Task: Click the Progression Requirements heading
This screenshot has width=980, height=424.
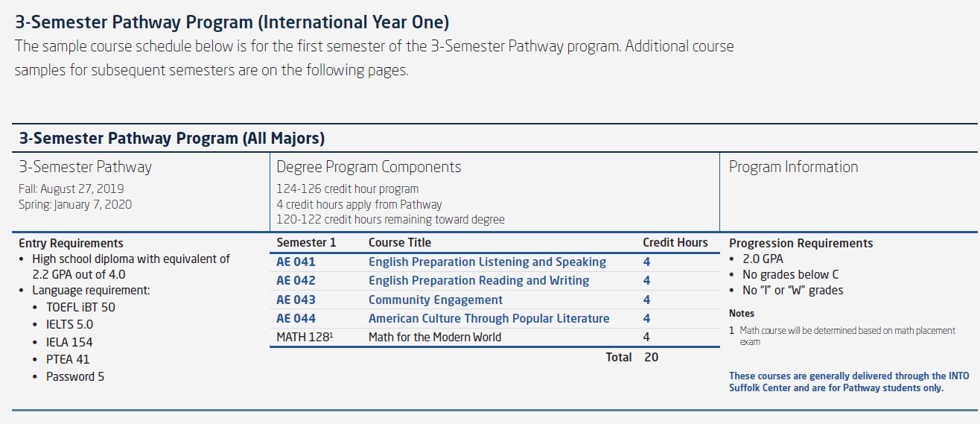Action: pyautogui.click(x=801, y=244)
